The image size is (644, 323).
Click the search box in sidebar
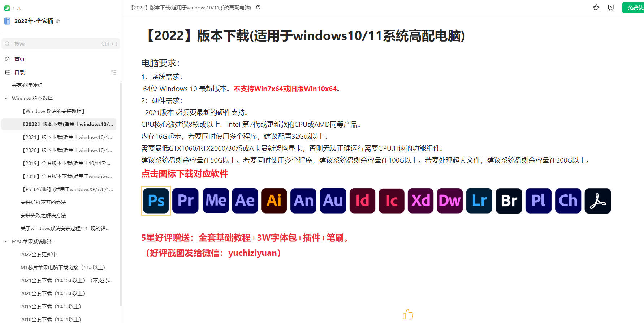pyautogui.click(x=61, y=44)
